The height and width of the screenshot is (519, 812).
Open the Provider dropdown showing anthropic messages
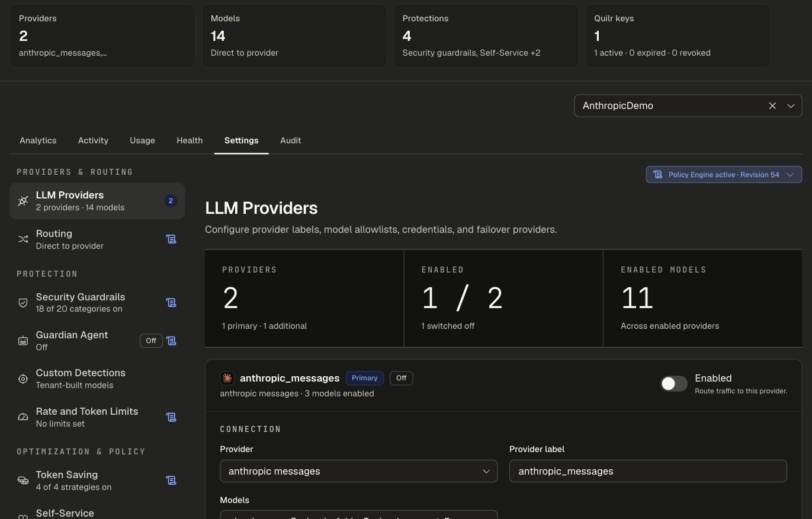[359, 471]
